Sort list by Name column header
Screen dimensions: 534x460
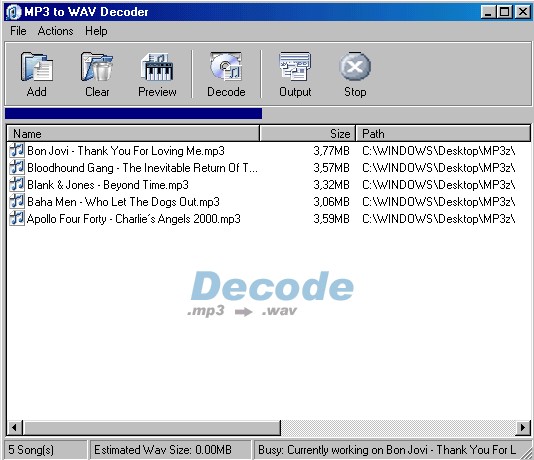point(133,133)
